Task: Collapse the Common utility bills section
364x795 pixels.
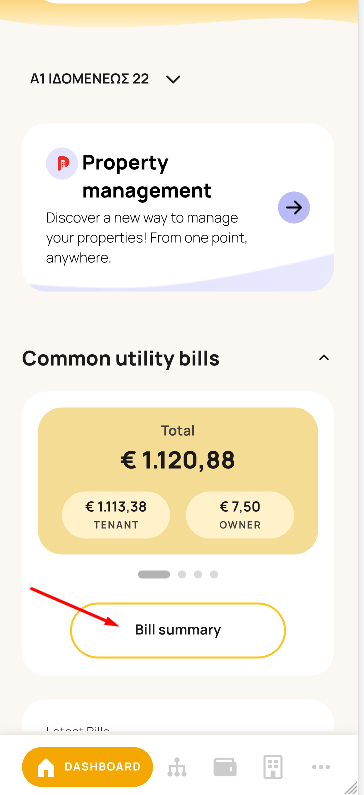Action: (x=323, y=358)
